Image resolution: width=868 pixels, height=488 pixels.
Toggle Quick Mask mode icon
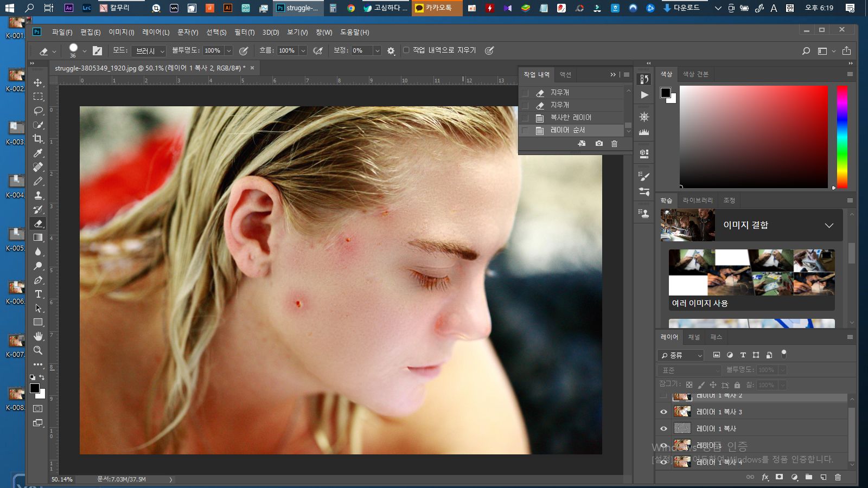point(38,409)
